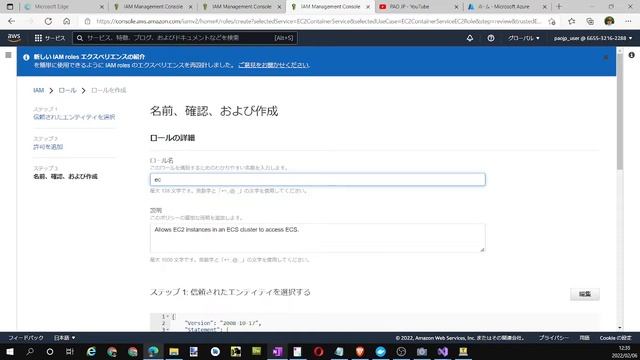Open Windows Start menu
Viewport: 640px width, 360px height.
click(10, 351)
